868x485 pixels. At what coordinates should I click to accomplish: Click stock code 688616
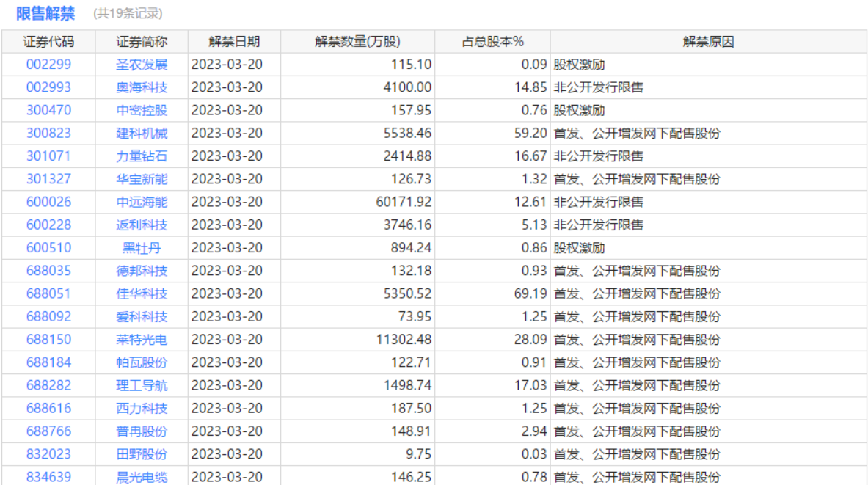pos(48,408)
